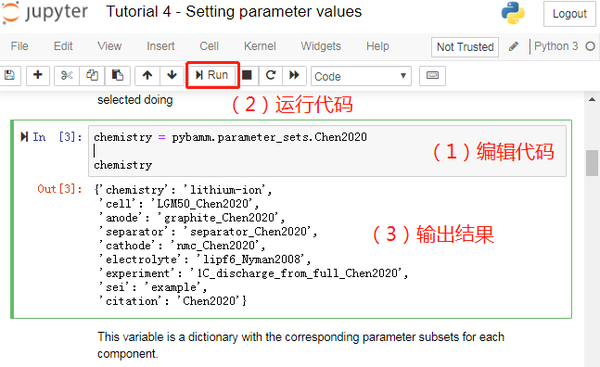Click inside the In [3] code cell
Viewport: 600px width, 367px height.
pyautogui.click(x=327, y=151)
